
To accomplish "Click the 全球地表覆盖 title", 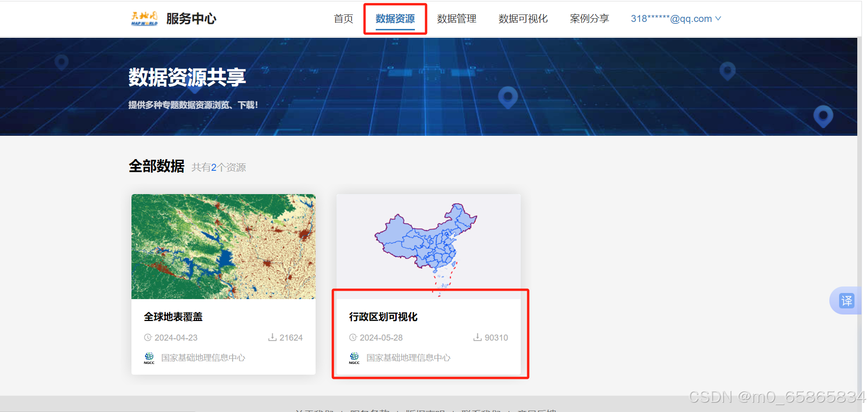I will pyautogui.click(x=173, y=317).
